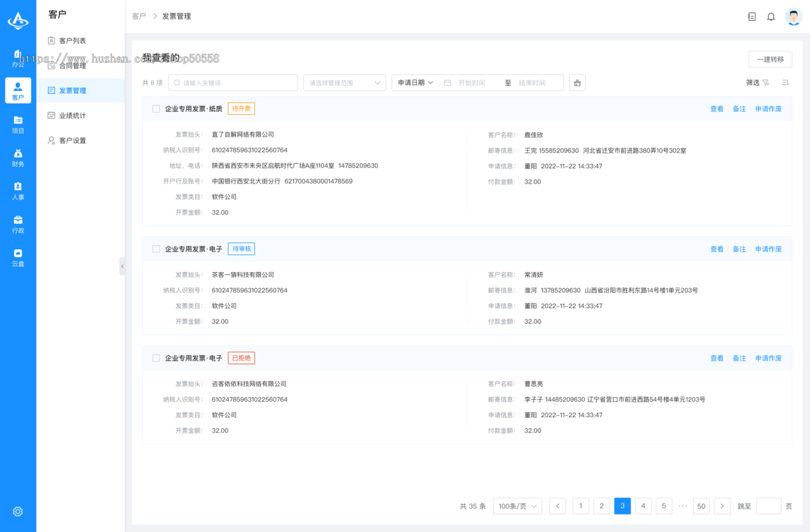Click the reset filter icon beside the date range
The image size is (810, 532).
point(577,82)
